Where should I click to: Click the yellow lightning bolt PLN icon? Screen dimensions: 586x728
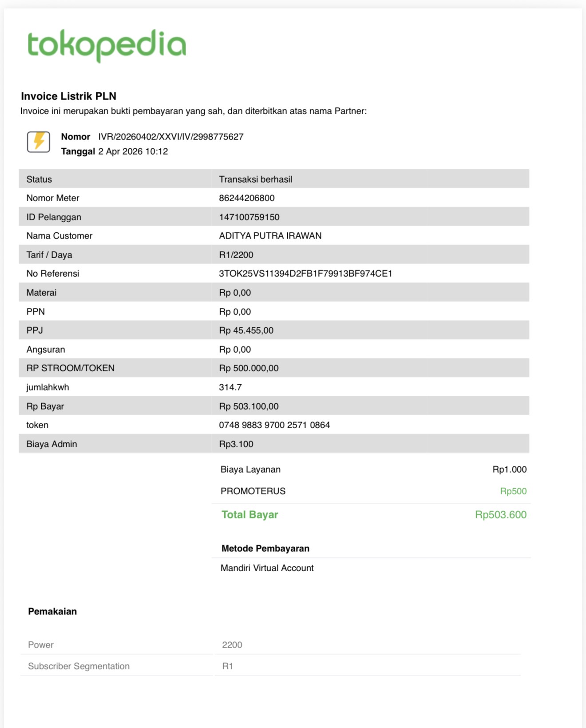coord(39,142)
